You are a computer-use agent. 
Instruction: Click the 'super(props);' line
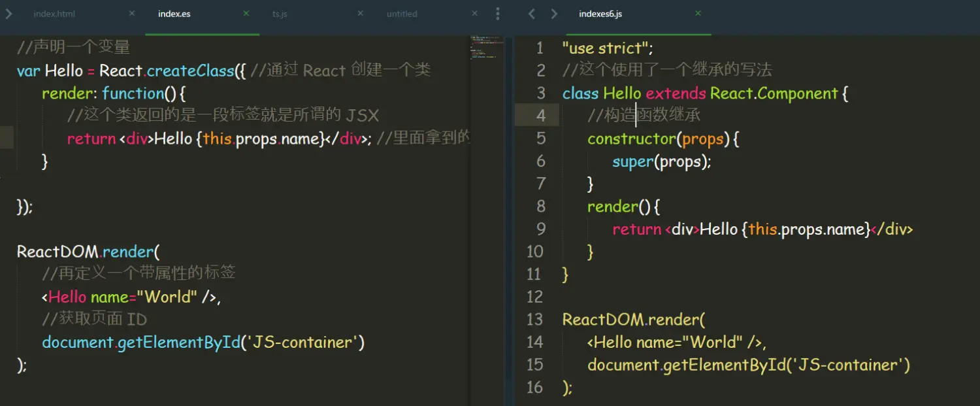[661, 161]
